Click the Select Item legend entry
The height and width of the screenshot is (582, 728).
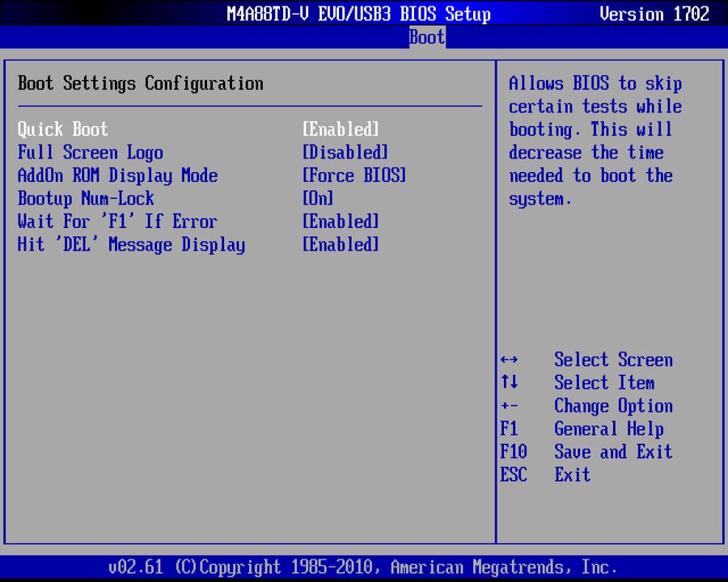pyautogui.click(x=604, y=382)
